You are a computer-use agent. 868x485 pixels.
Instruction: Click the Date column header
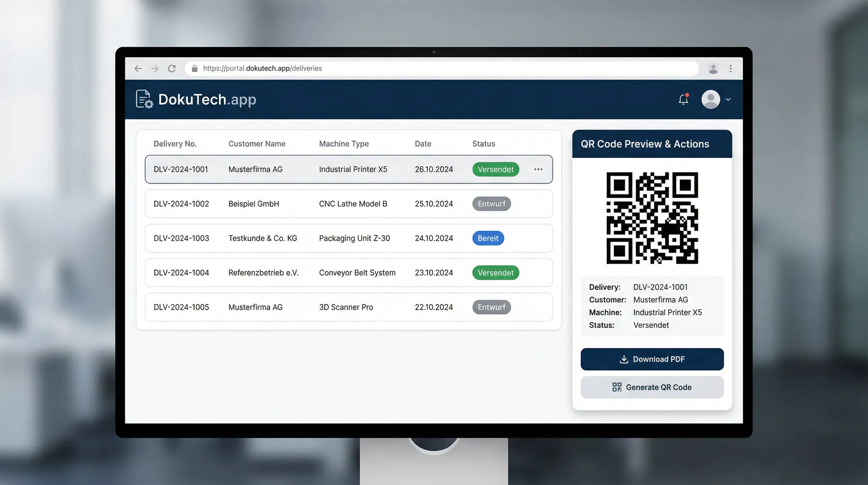[x=423, y=144]
